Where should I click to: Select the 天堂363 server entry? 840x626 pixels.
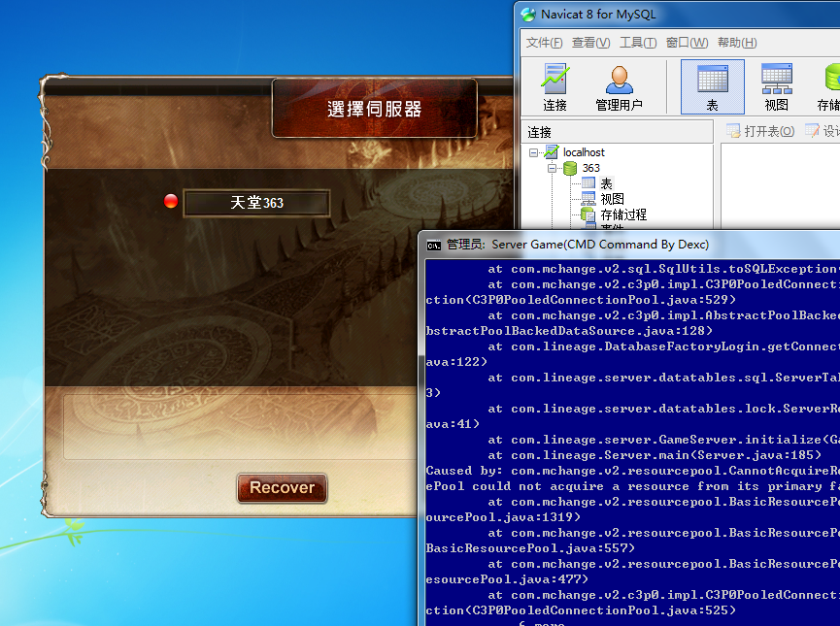[x=256, y=203]
